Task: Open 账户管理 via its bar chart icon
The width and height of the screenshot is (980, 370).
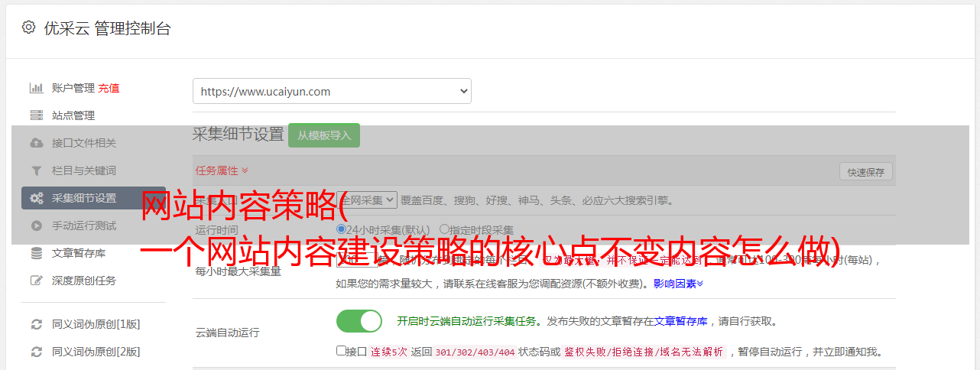Action: point(36,88)
